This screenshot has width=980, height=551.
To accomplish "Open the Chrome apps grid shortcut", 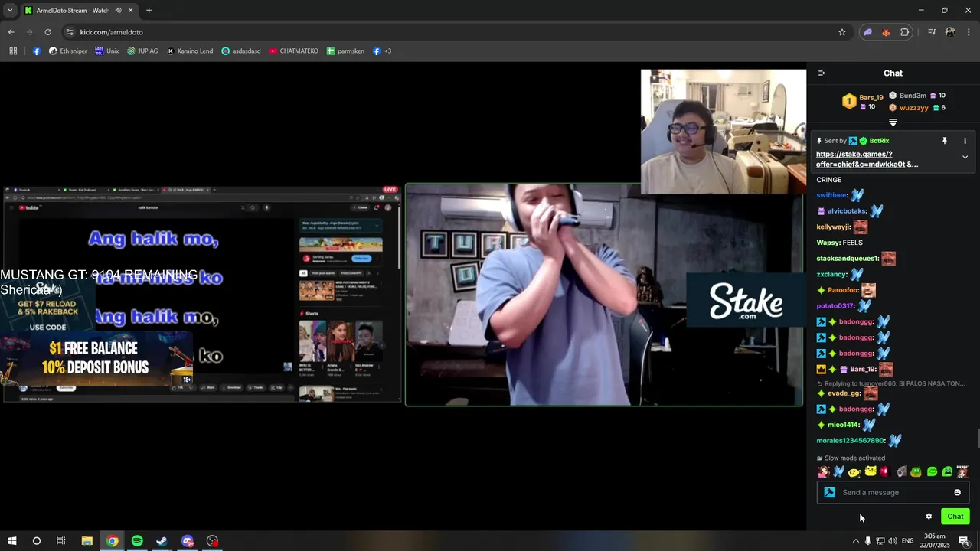I will (x=13, y=51).
